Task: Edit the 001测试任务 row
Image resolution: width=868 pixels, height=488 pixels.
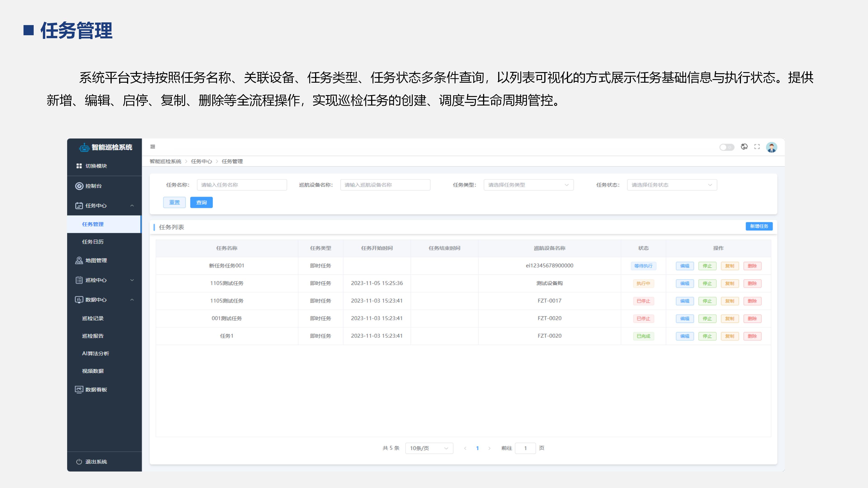Action: pos(685,319)
